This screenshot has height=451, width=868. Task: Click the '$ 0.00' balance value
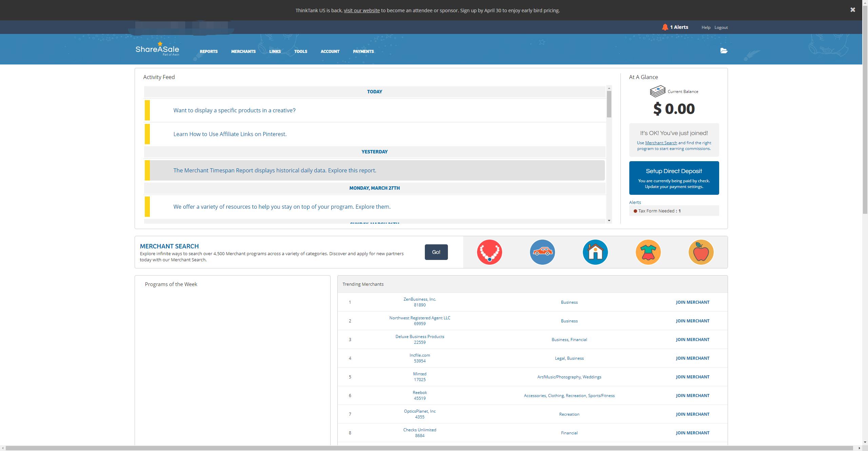point(674,109)
